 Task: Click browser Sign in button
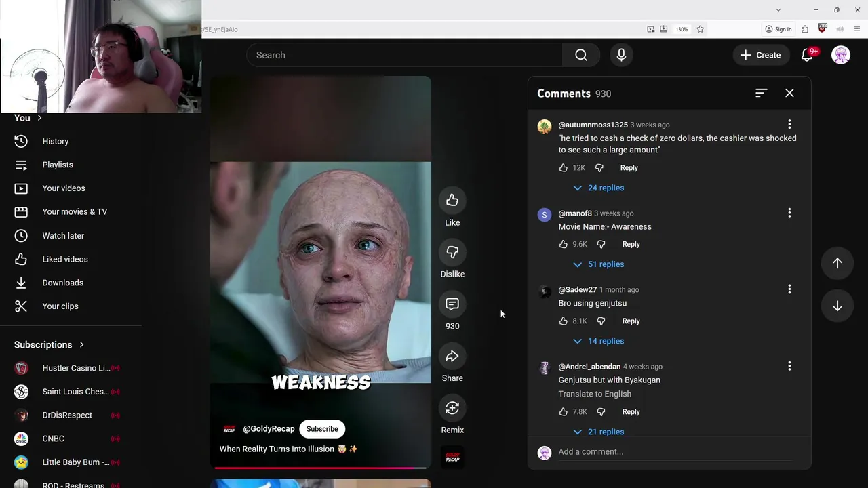(778, 29)
